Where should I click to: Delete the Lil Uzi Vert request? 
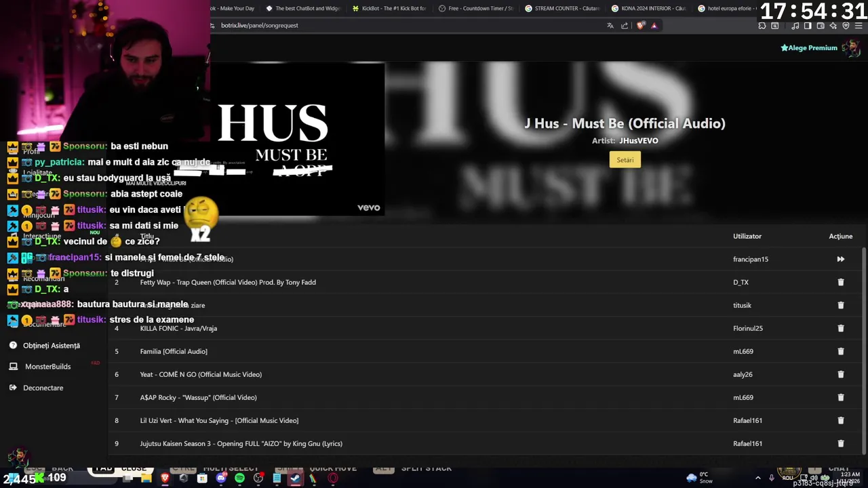point(840,420)
